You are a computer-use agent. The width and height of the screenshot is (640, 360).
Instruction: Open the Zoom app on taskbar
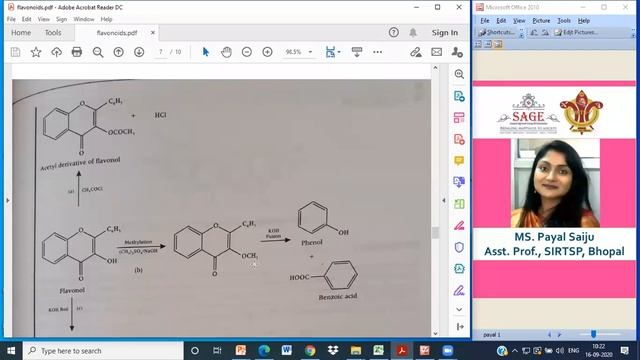[x=448, y=351]
